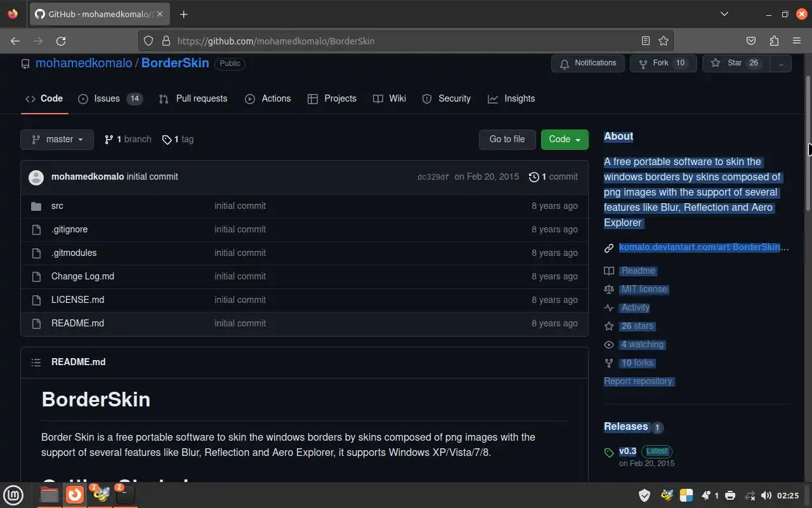Open the mohamedkomalo owner link in header
Viewport: 812px width, 508px height.
click(84, 63)
